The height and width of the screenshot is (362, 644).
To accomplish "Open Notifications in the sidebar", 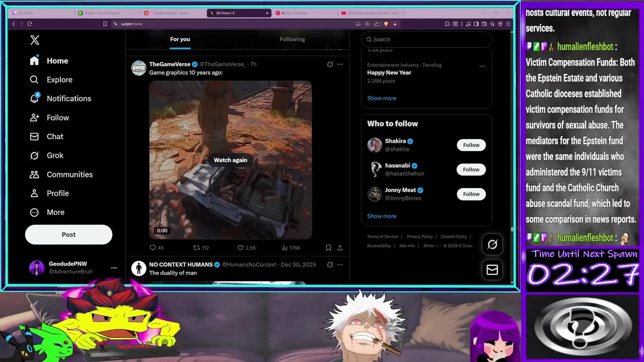I will click(60, 99).
